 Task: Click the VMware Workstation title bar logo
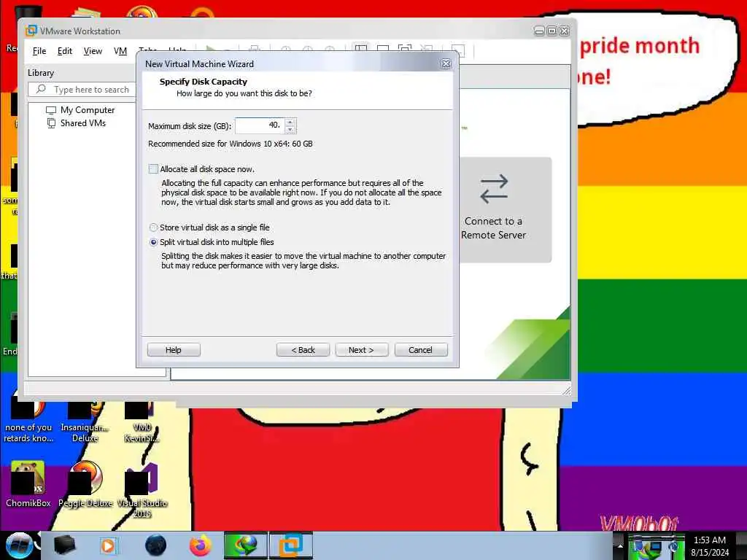point(31,31)
